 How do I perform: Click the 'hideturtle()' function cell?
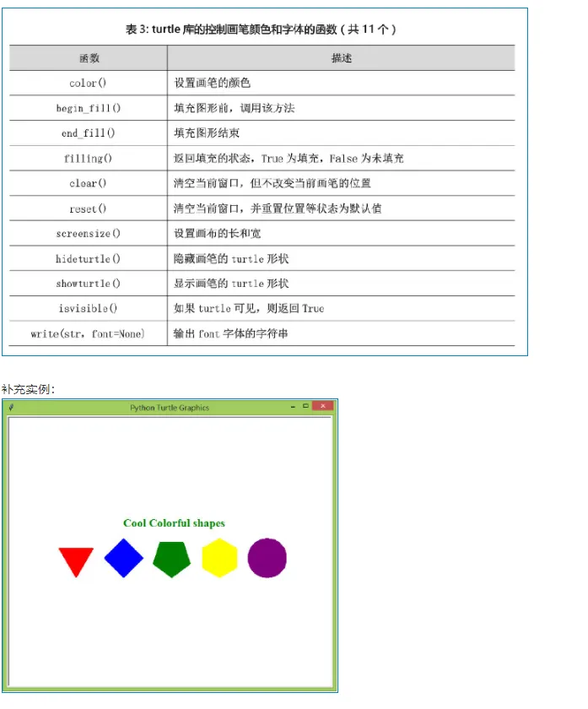(88, 258)
